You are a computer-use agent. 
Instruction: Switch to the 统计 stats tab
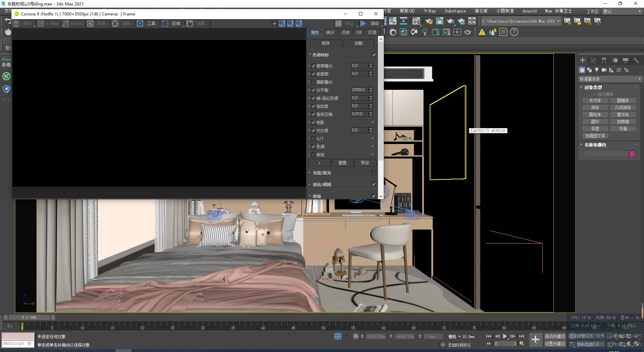point(330,33)
